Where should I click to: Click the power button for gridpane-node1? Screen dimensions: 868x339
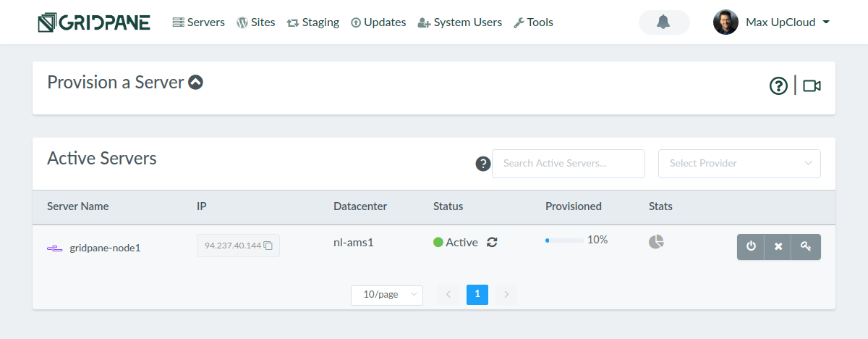coord(751,247)
